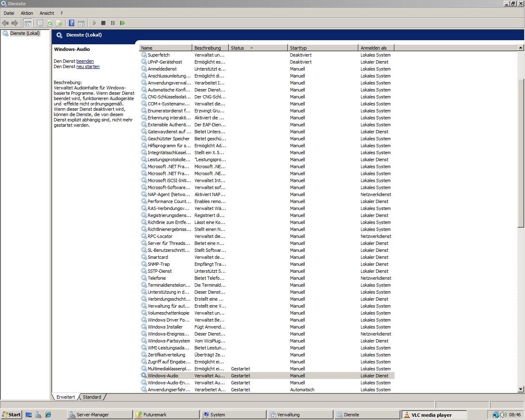
Task: Open the Properties toolbar icon
Action: click(40, 23)
